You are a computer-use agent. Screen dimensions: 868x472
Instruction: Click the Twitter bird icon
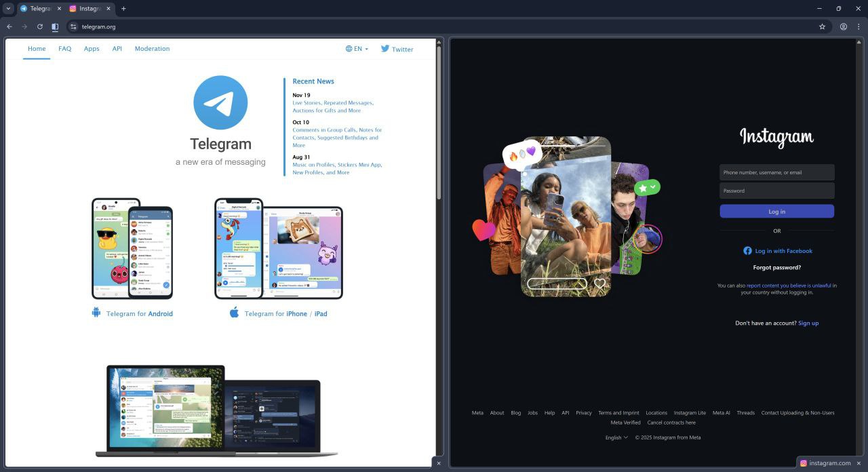tap(385, 49)
